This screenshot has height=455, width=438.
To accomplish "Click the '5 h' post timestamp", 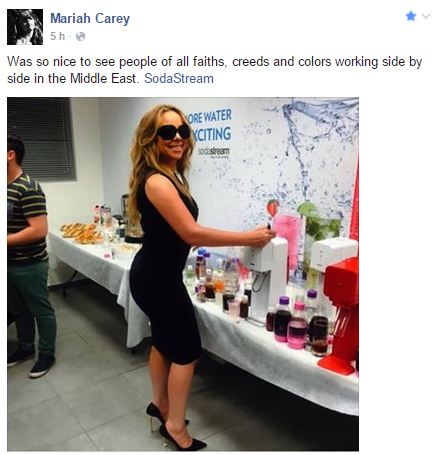I will pos(57,36).
